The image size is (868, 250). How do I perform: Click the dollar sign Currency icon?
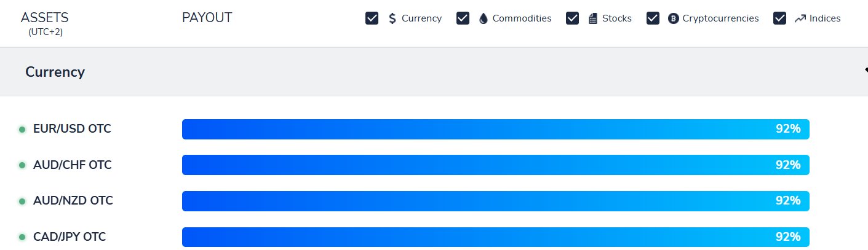(392, 18)
